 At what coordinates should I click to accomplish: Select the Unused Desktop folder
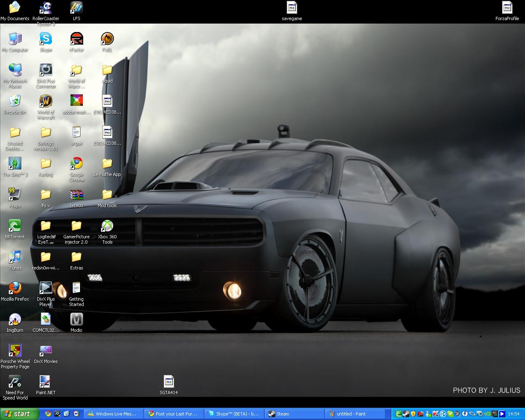click(x=15, y=138)
